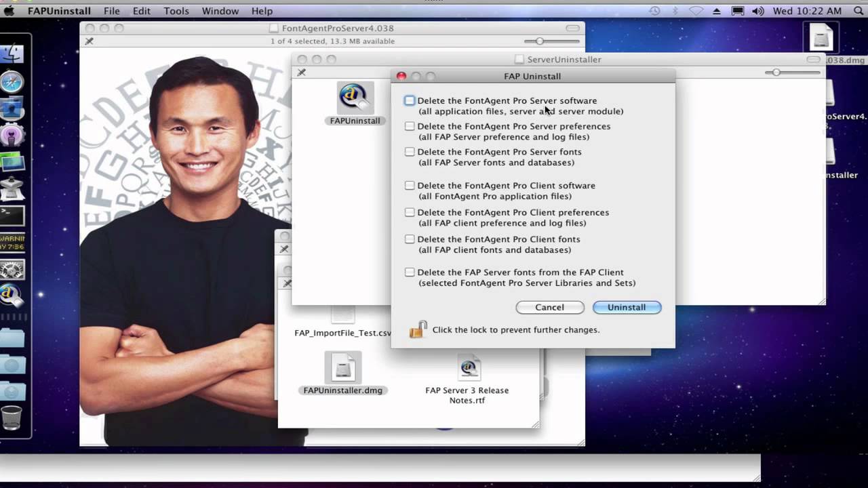The image size is (868, 488).
Task: Open the display menu bar icon
Action: pyautogui.click(x=737, y=11)
